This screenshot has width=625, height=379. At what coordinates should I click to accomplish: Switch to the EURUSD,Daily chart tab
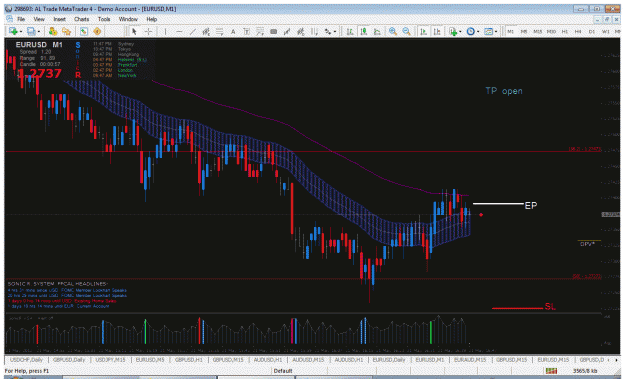pos(389,360)
